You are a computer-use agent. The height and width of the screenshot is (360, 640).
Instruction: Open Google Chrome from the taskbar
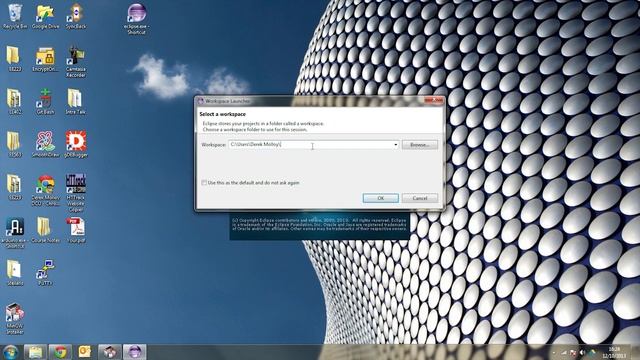[x=60, y=352]
